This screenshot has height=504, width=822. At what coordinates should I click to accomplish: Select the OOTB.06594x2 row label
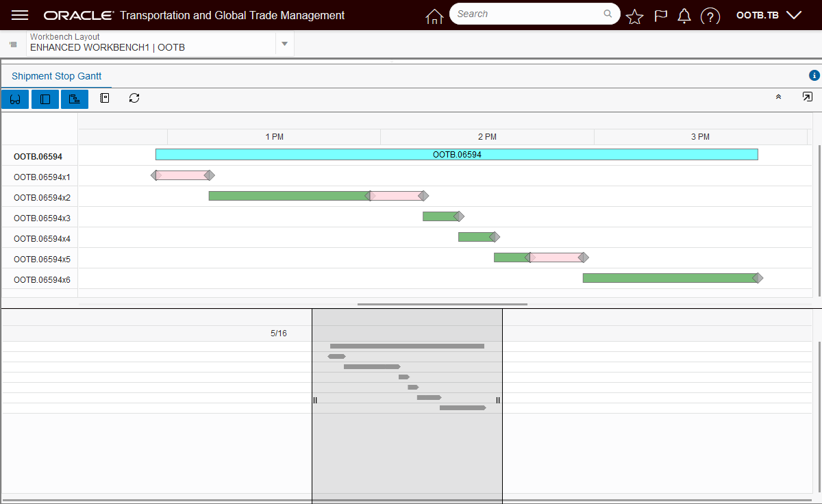click(x=42, y=198)
